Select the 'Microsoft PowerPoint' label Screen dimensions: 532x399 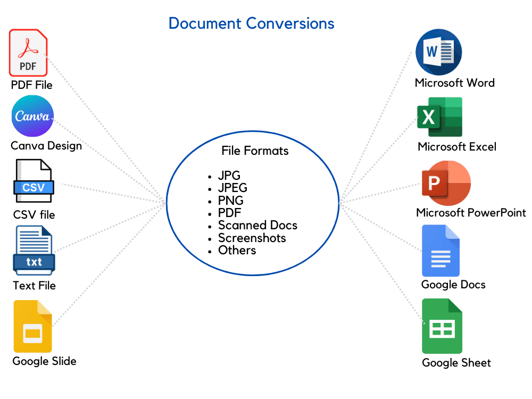click(x=471, y=213)
